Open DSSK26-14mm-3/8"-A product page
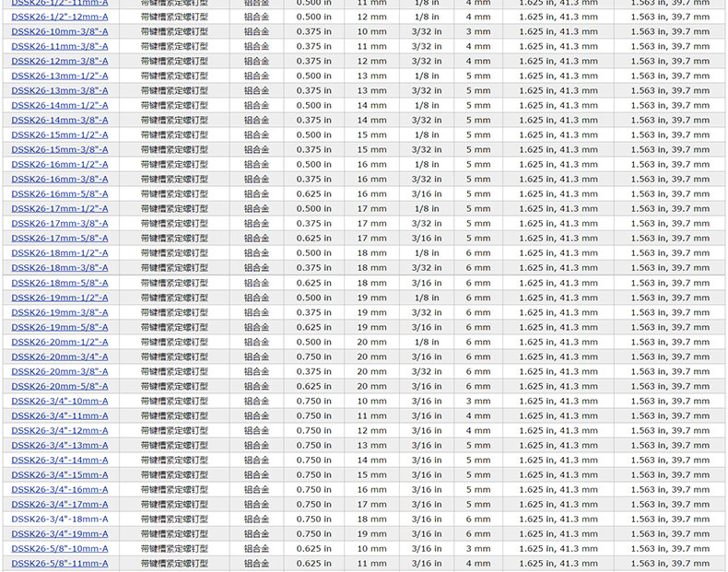 [x=59, y=120]
